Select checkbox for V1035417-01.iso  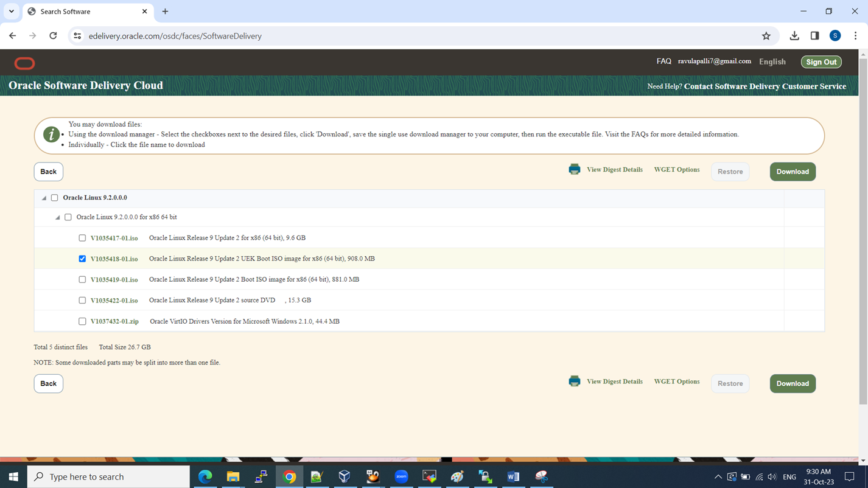82,238
